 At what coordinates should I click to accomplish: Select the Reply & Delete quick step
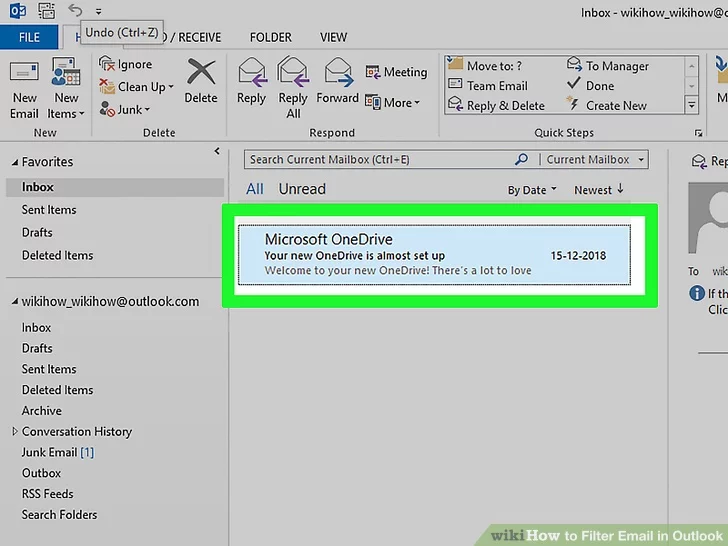(x=496, y=105)
